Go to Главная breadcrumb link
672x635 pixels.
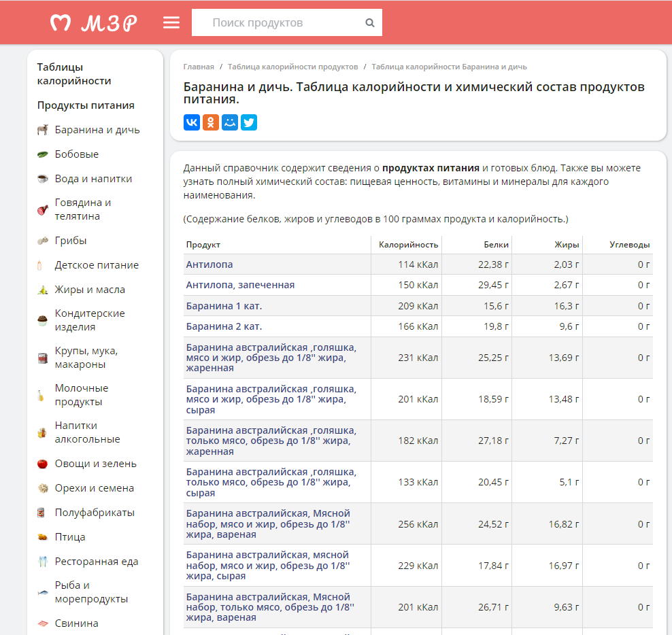(199, 67)
